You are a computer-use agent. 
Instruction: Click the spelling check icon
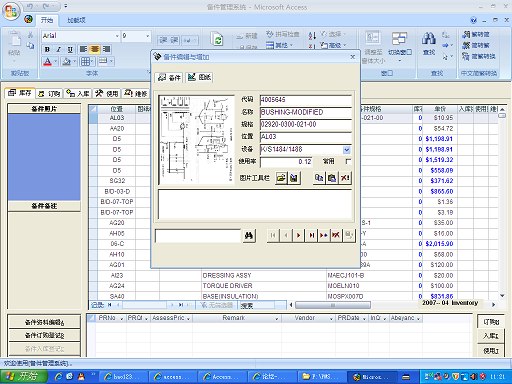pos(283,34)
